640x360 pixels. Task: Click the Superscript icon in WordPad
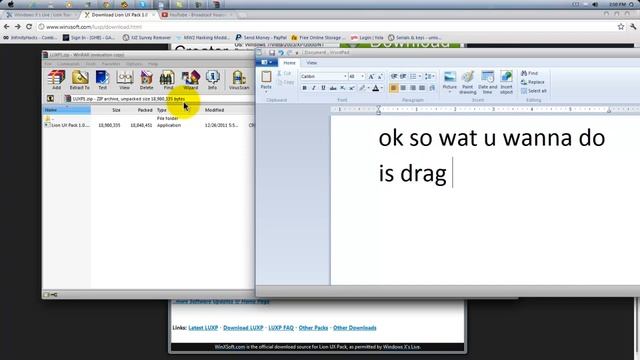click(x=352, y=88)
